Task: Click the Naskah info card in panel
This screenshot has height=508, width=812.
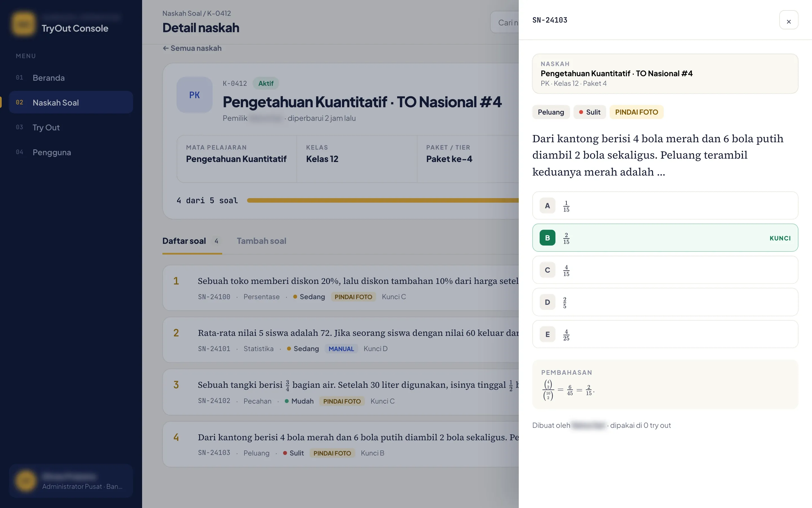Action: (x=665, y=74)
